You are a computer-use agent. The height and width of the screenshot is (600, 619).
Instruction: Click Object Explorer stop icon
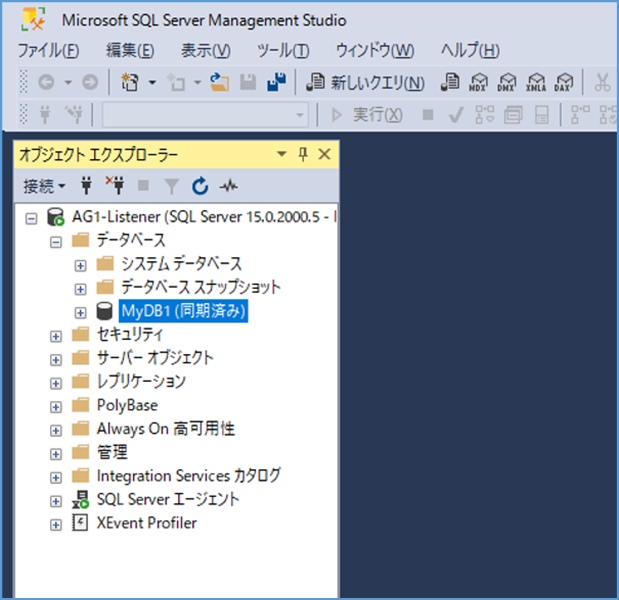pos(143,186)
